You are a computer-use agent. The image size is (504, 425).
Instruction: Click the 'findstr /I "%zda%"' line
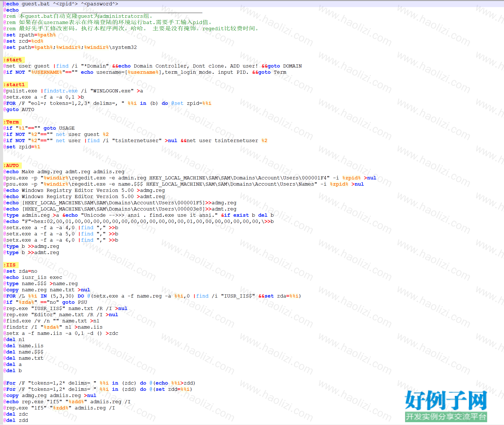[53, 327]
